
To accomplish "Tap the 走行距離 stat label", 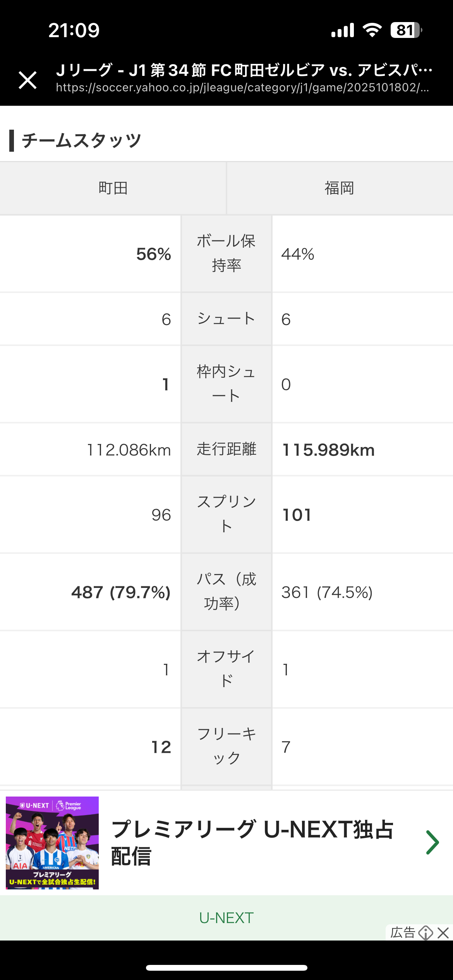I will click(x=226, y=449).
